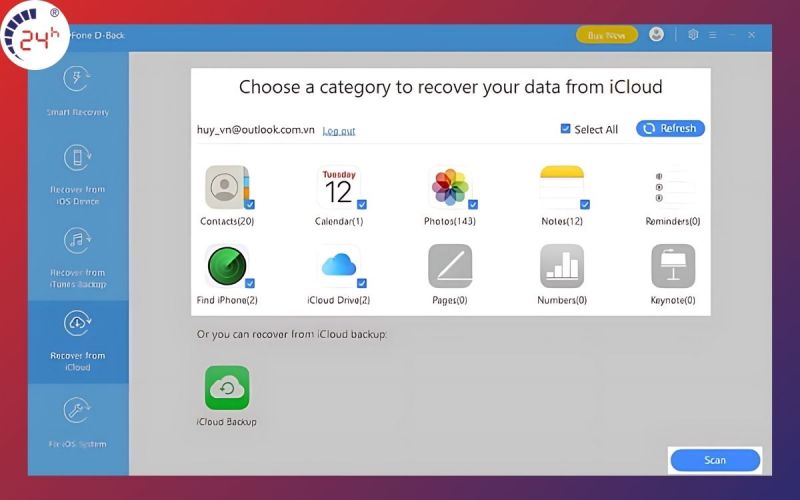Click the Keynote podium icon
The height and width of the screenshot is (500, 800).
[673, 266]
